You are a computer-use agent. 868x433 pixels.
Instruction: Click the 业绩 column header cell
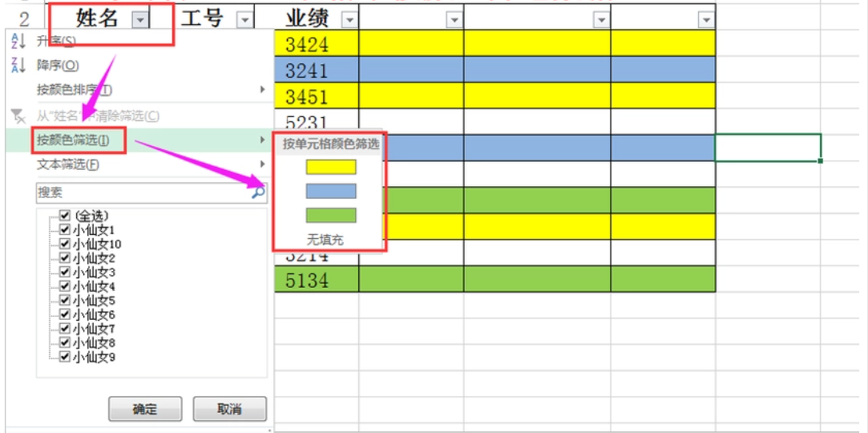click(x=307, y=19)
